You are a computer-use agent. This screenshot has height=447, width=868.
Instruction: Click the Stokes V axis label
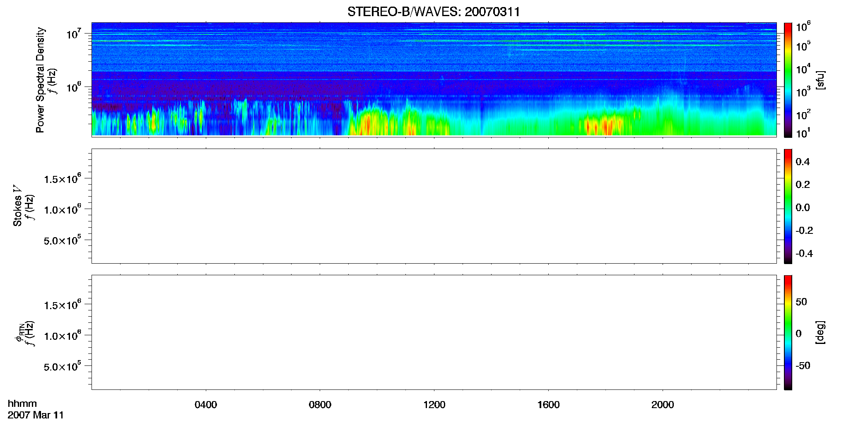pyautogui.click(x=17, y=206)
